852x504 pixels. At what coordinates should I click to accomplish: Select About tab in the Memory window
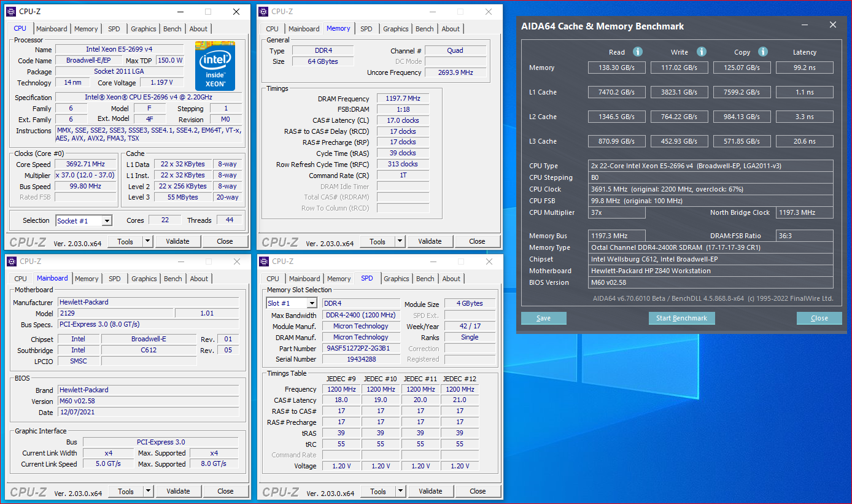click(451, 29)
